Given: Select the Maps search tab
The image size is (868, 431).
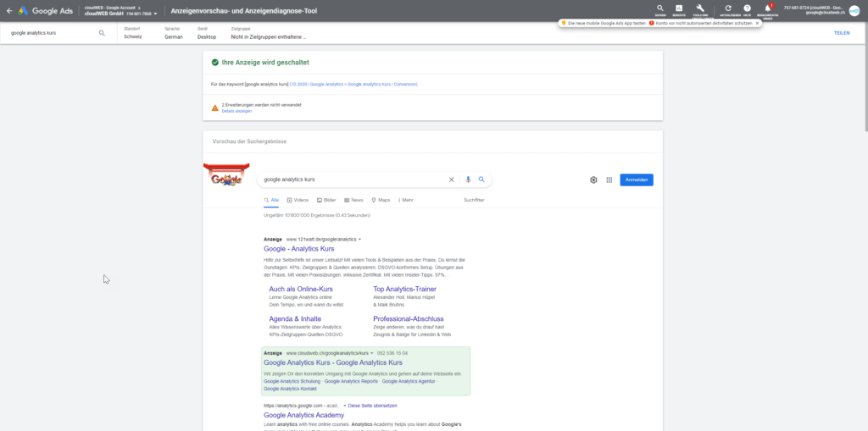Looking at the screenshot, I should tap(381, 201).
